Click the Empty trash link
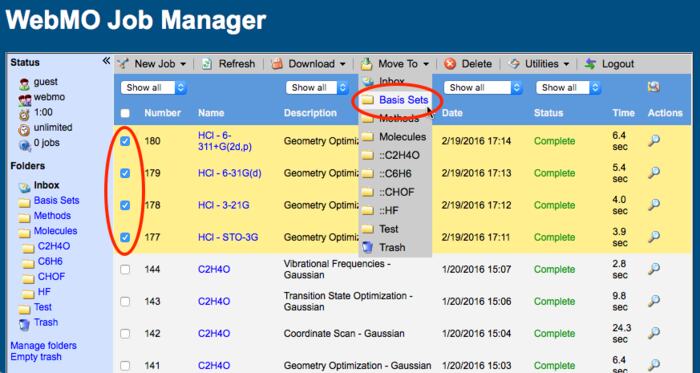 (x=36, y=357)
